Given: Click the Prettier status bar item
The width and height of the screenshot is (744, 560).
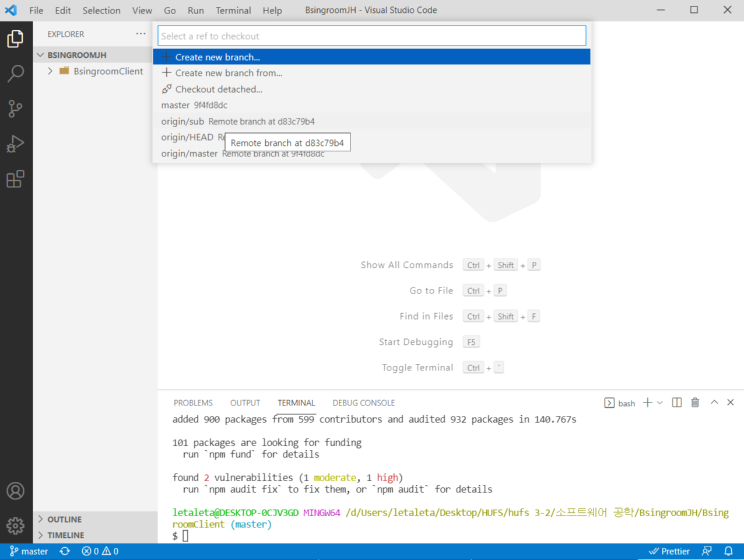Looking at the screenshot, I should click(x=669, y=551).
